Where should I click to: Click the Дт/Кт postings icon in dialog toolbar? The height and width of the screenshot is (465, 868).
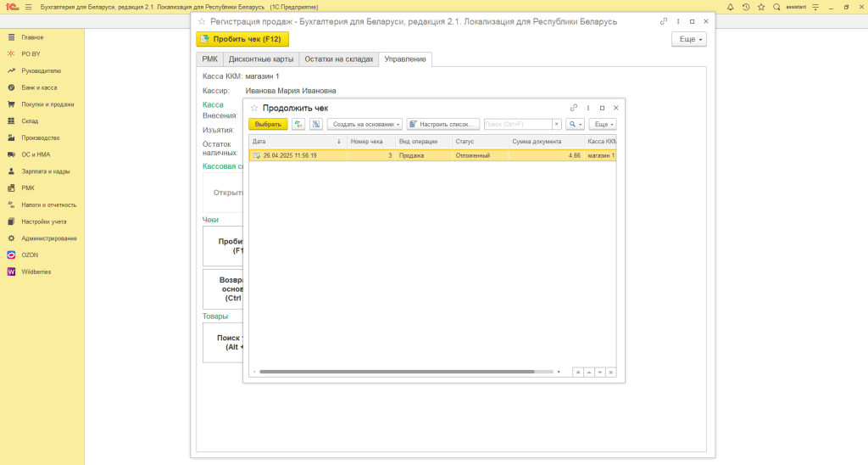(298, 124)
